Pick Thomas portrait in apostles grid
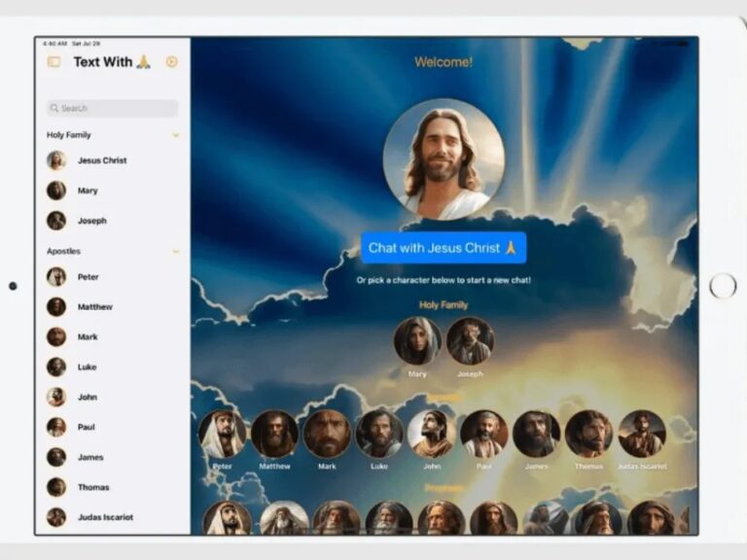Image resolution: width=747 pixels, height=560 pixels. (588, 434)
